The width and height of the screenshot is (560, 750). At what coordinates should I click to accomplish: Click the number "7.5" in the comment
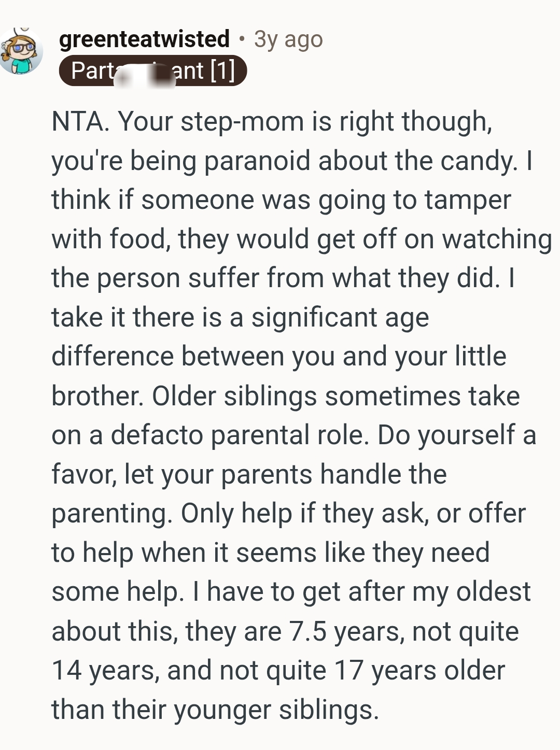[308, 631]
